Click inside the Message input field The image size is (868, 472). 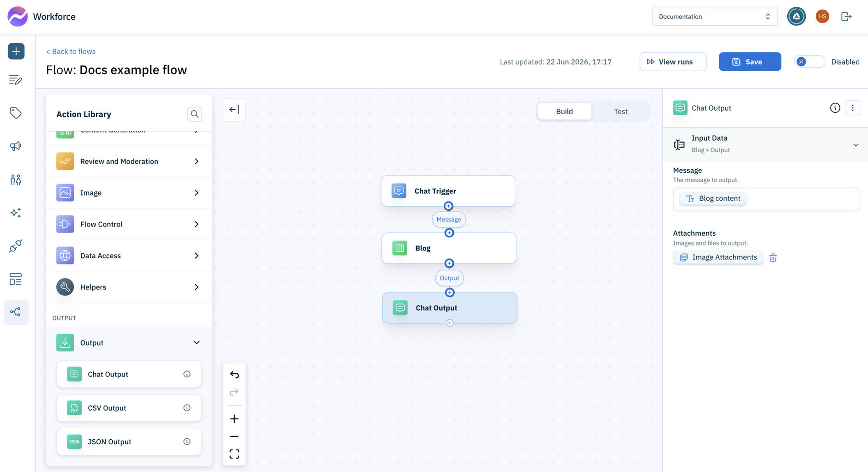(x=766, y=199)
